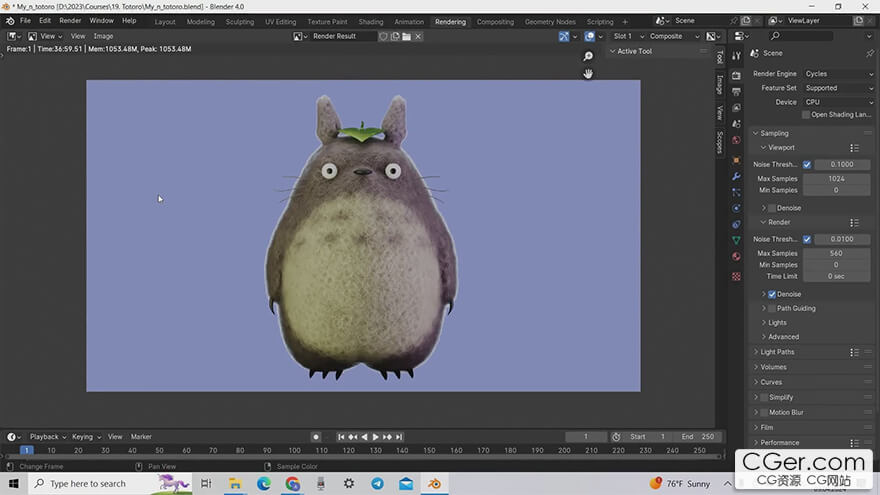Open the Render sampling presets list icon
The height and width of the screenshot is (495, 880).
[854, 222]
